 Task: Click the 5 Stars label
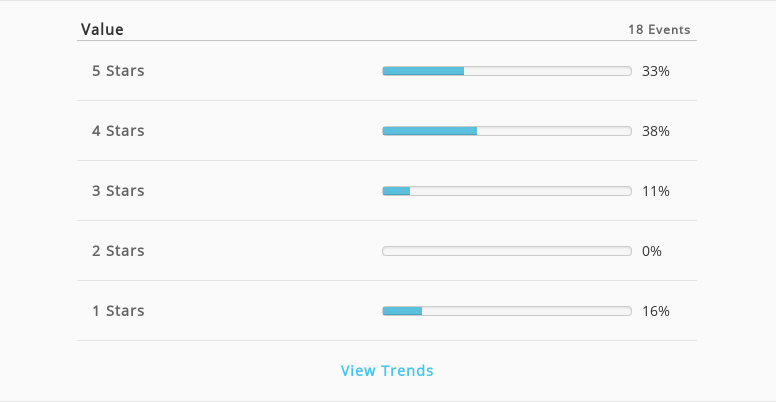pyautogui.click(x=118, y=71)
